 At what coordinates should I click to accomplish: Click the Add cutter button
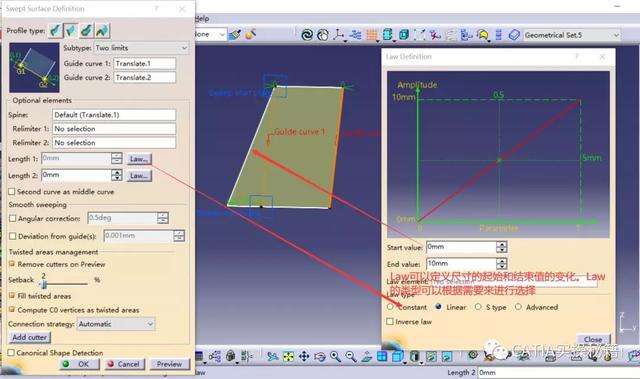click(x=29, y=337)
